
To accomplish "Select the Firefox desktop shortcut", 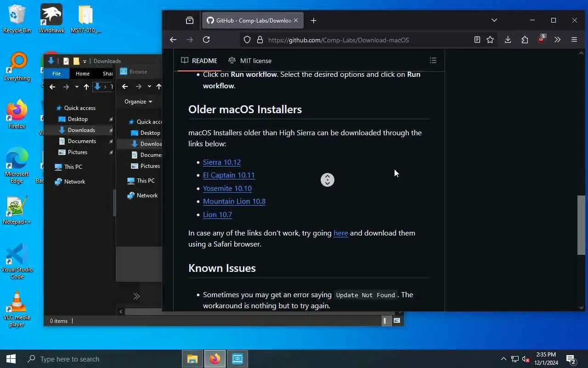I will (x=17, y=115).
